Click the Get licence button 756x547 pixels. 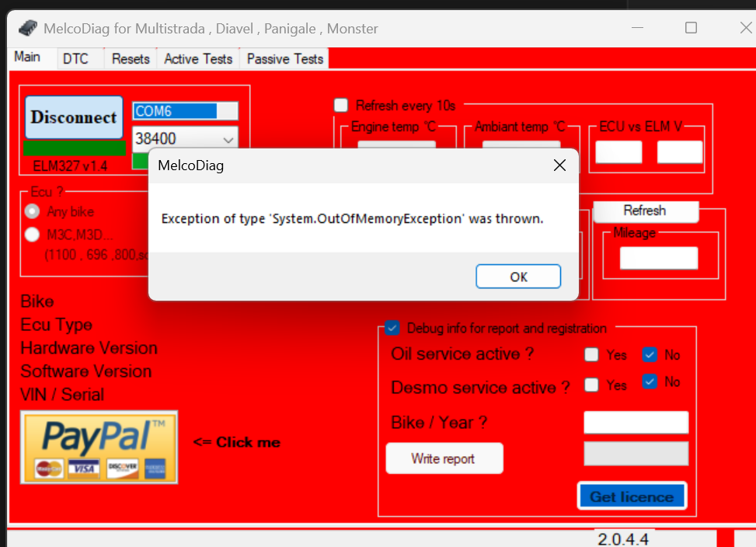coord(632,496)
